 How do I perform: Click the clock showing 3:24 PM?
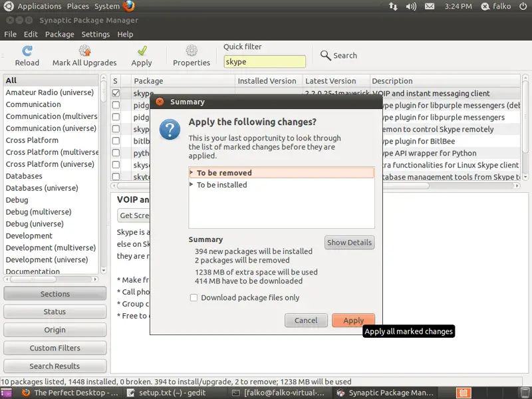coord(458,6)
